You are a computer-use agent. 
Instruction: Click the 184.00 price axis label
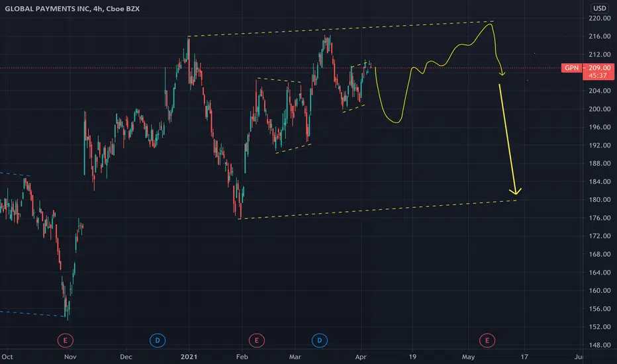point(599,181)
